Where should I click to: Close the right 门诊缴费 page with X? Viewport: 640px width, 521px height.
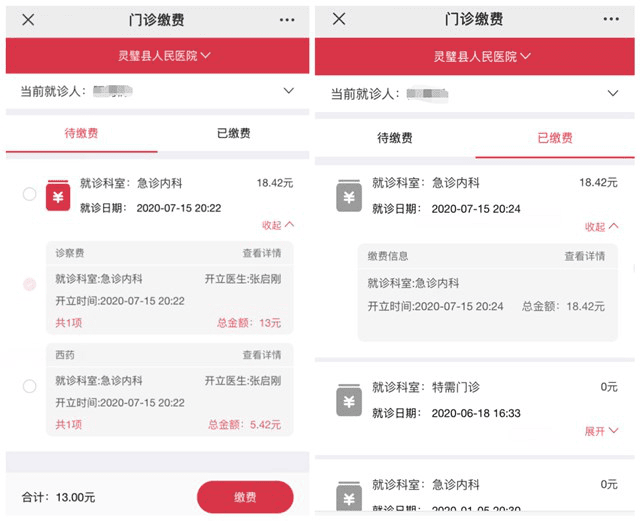(339, 19)
